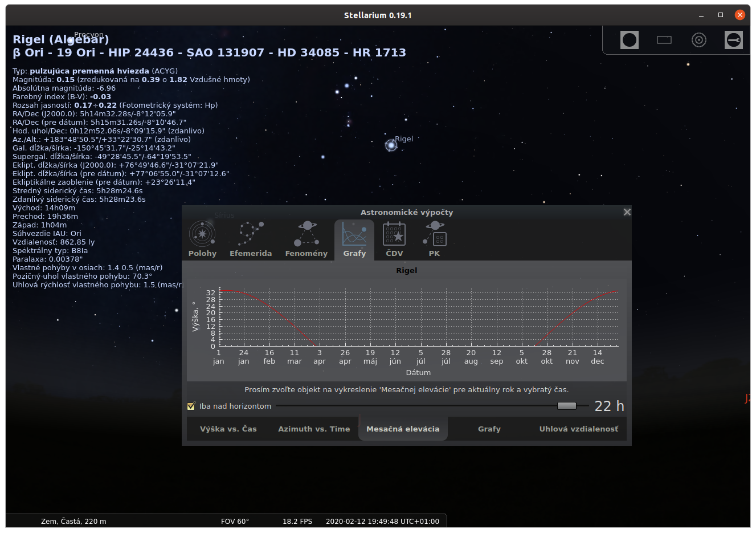Click the 'Absolútna magnitúda: -6.96' line
Screen dimensions: 756x533
pyautogui.click(x=64, y=88)
